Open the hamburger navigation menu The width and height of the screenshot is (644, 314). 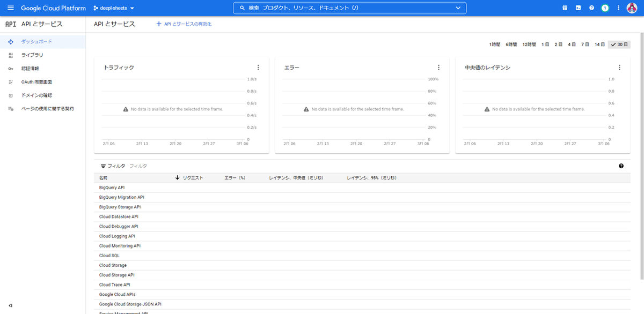11,8
